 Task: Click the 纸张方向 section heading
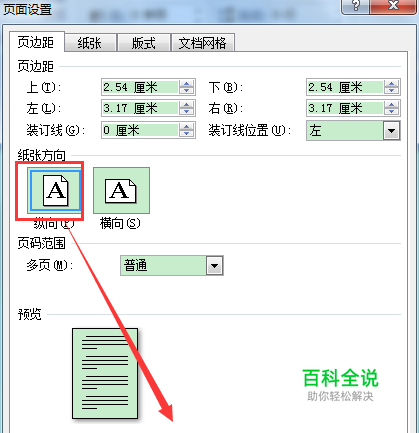tap(42, 155)
